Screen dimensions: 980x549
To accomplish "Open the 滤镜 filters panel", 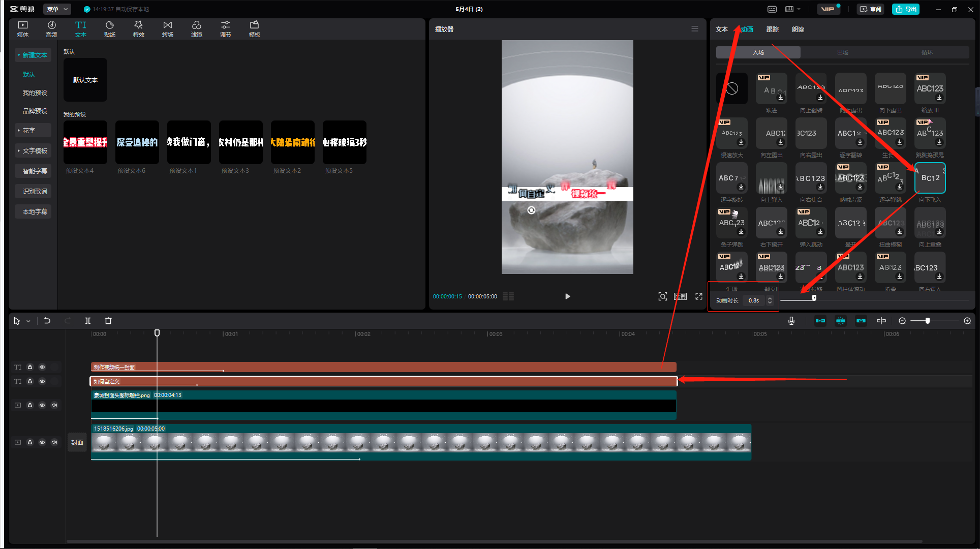I will (x=196, y=28).
